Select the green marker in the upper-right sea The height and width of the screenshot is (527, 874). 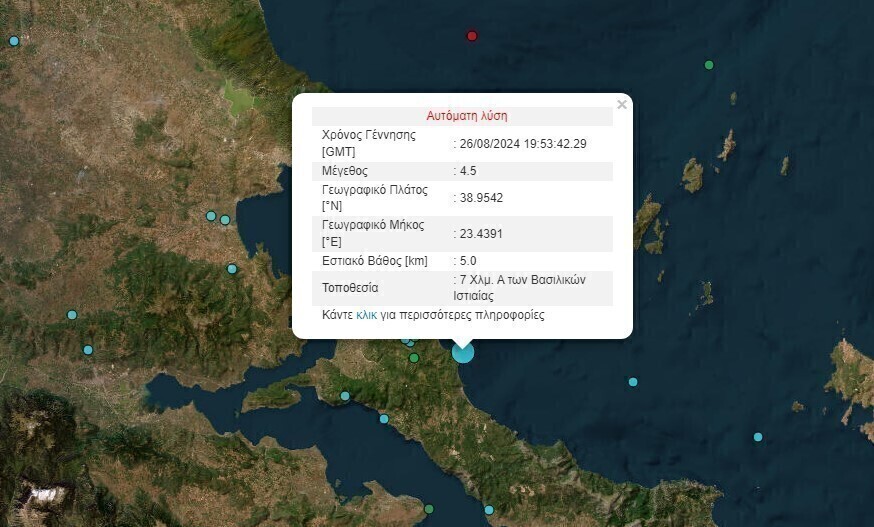(709, 65)
